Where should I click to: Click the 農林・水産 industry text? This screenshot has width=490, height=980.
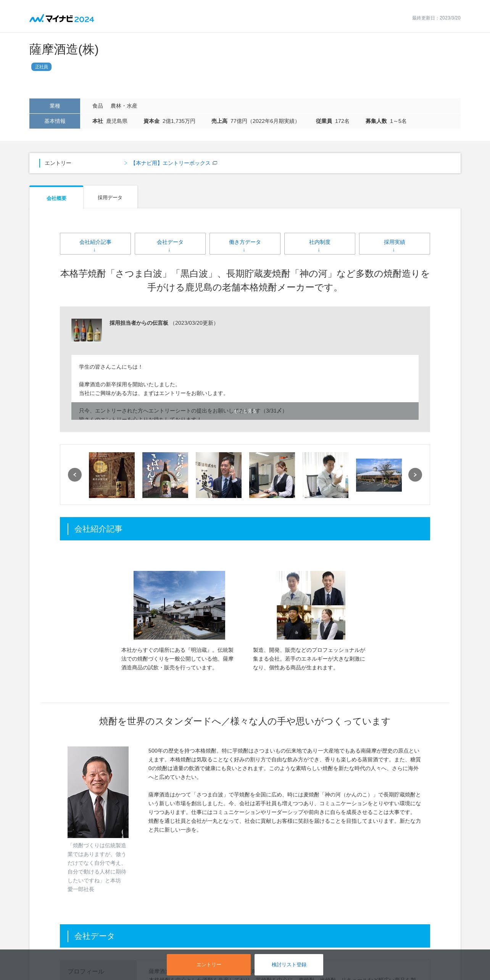click(x=124, y=106)
